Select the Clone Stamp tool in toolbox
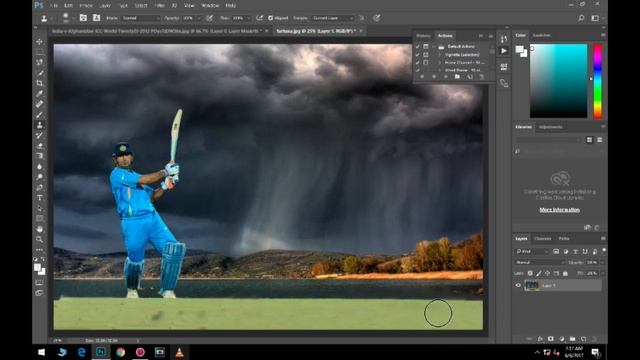Image resolution: width=640 pixels, height=360 pixels. 40,125
